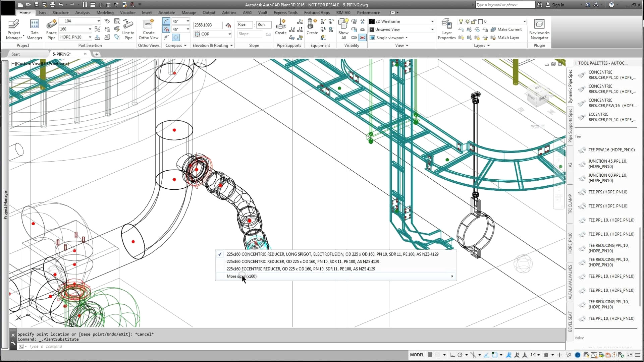The image size is (644, 362).
Task: Expand the 2D Wireframe visual style dropdown
Action: [432, 21]
